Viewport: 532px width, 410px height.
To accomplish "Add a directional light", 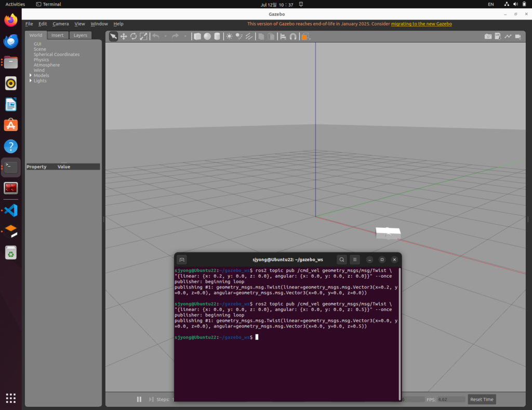I will pos(249,36).
